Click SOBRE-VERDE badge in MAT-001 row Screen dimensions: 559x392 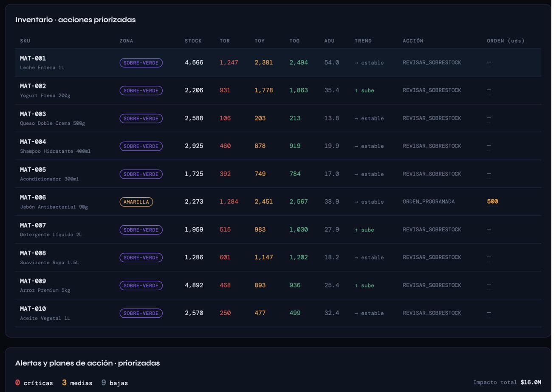pos(141,63)
